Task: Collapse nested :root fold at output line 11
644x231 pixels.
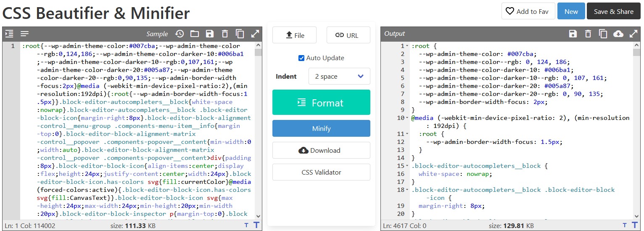Action: pyautogui.click(x=408, y=134)
